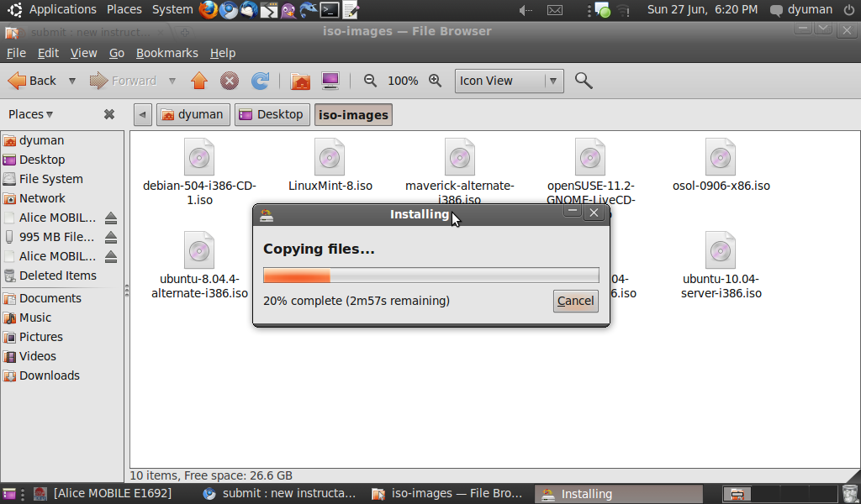Expand the Back history dropdown arrow
Screen dimensions: 861x504
[x=72, y=81]
